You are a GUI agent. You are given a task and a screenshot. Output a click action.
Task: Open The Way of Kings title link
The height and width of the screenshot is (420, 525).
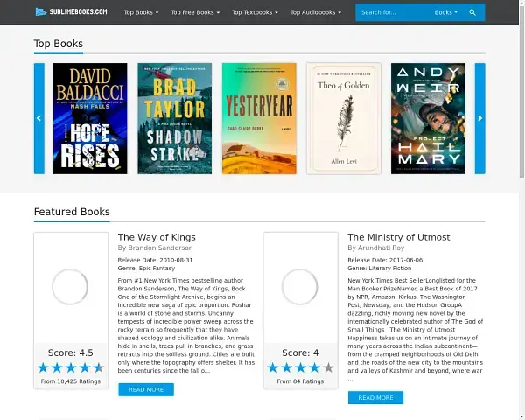pos(157,237)
